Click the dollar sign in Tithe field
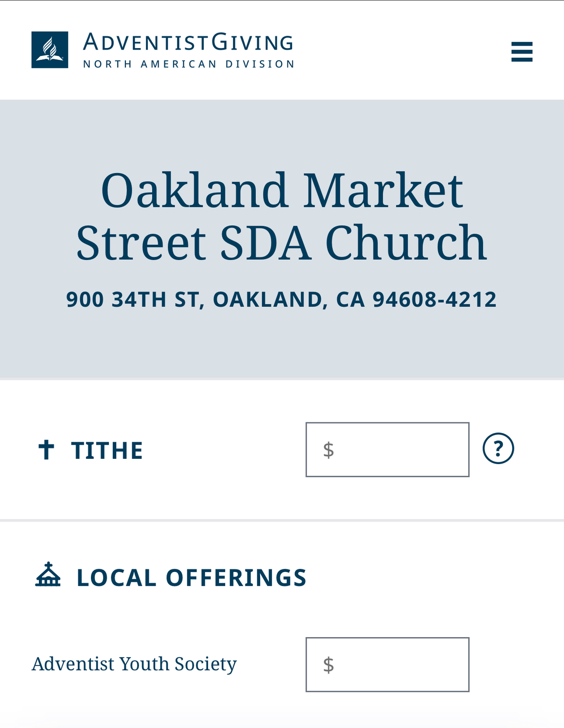This screenshot has width=564, height=728. 329,450
